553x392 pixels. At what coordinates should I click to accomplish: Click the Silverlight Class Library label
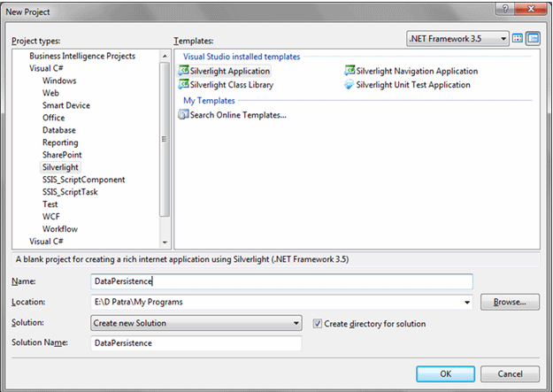[x=232, y=85]
